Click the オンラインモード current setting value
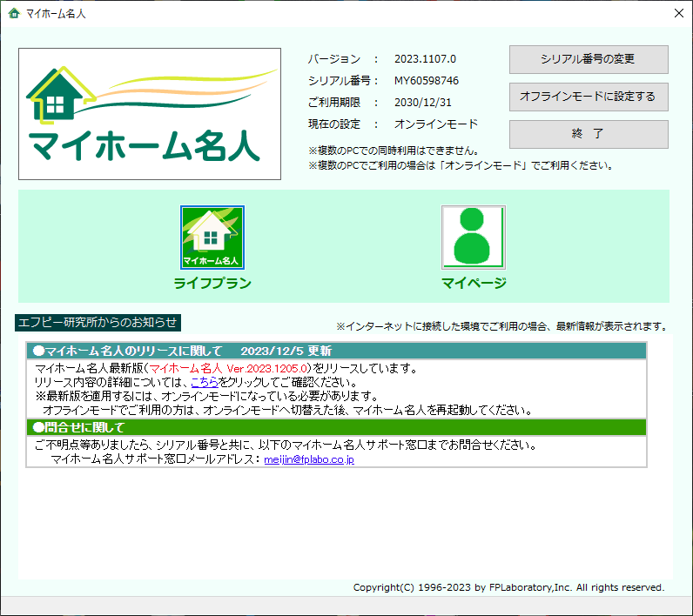 [435, 124]
